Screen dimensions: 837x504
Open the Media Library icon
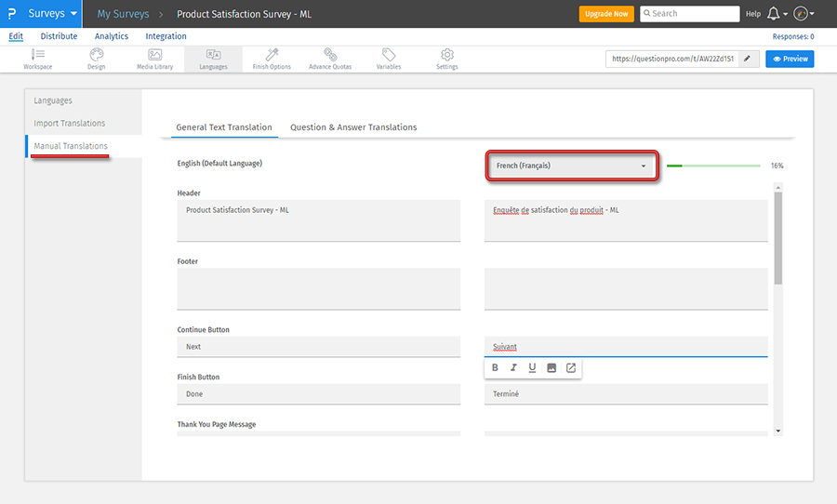coord(154,59)
